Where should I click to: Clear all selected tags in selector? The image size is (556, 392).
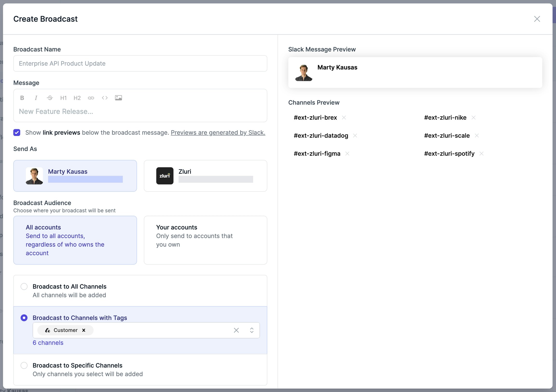[236, 330]
